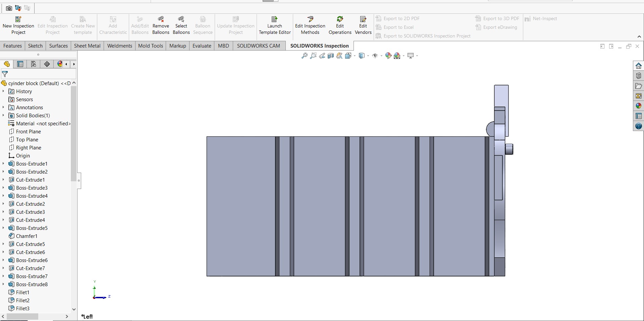Open View Settings dropdown arrow
The image size is (644, 321).
417,56
